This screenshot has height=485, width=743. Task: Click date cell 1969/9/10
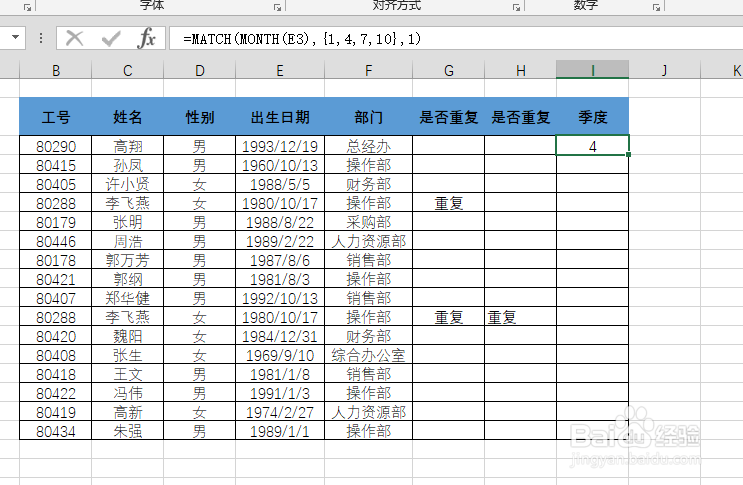tap(280, 355)
